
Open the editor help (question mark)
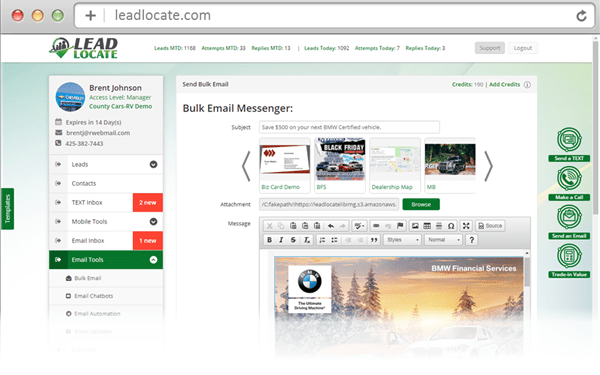click(x=471, y=240)
